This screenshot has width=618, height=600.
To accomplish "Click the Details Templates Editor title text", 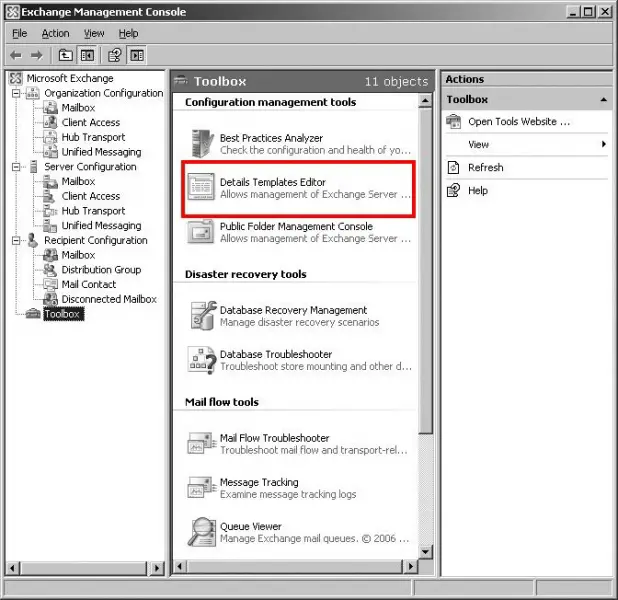I will tap(273, 183).
